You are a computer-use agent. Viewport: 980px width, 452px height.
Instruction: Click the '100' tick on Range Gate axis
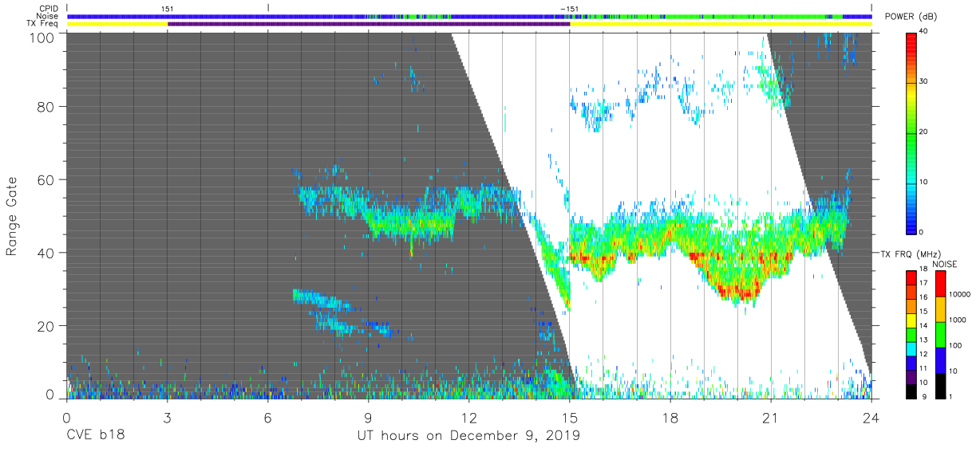click(x=40, y=37)
